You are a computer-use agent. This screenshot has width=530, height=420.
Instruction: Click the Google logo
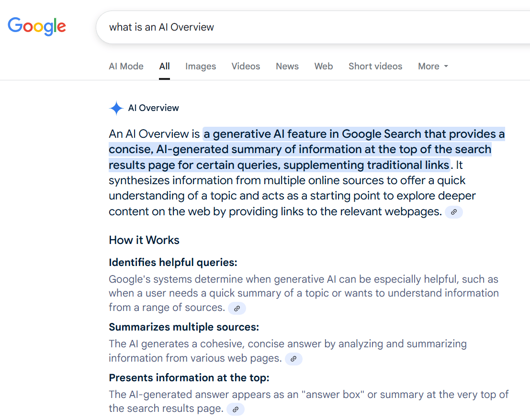point(37,26)
